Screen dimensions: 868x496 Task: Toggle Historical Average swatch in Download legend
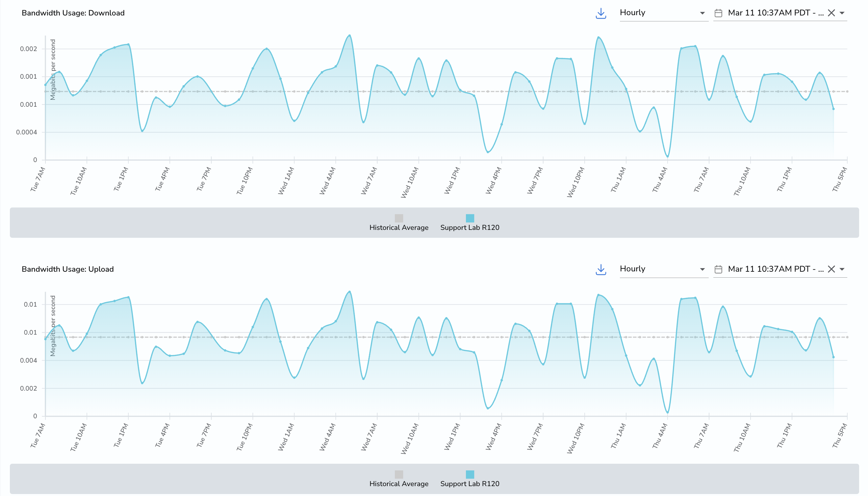(399, 218)
